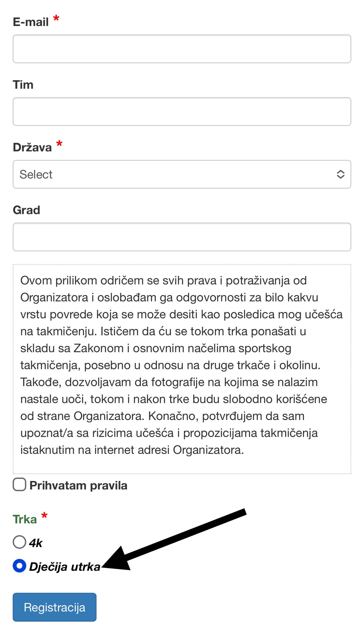
Task: Click the E-mail input field
Action: [x=182, y=49]
